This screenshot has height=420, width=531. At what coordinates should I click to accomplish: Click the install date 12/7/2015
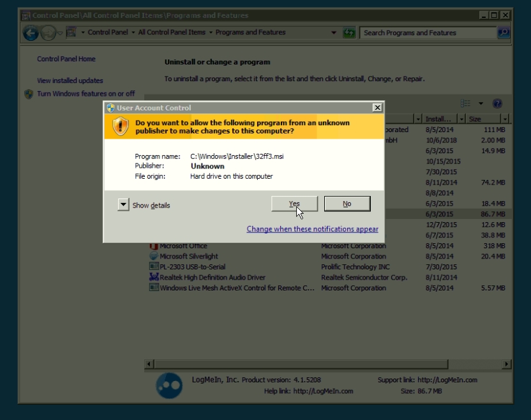(441, 225)
